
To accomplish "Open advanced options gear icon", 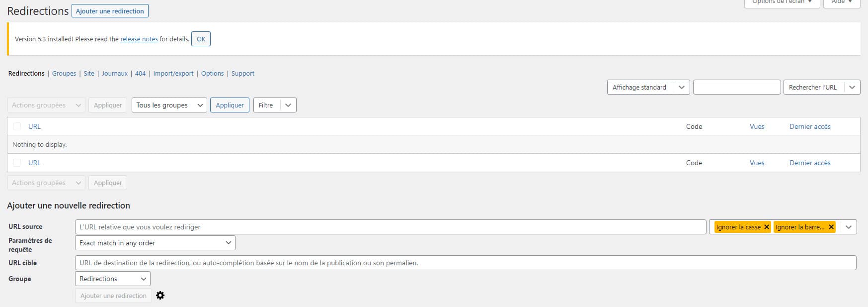I will pos(160,296).
